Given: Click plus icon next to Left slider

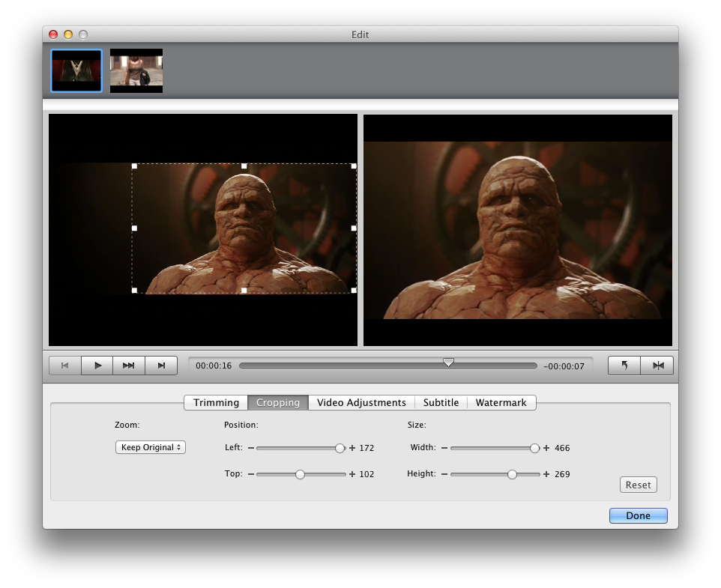Looking at the screenshot, I should [352, 448].
